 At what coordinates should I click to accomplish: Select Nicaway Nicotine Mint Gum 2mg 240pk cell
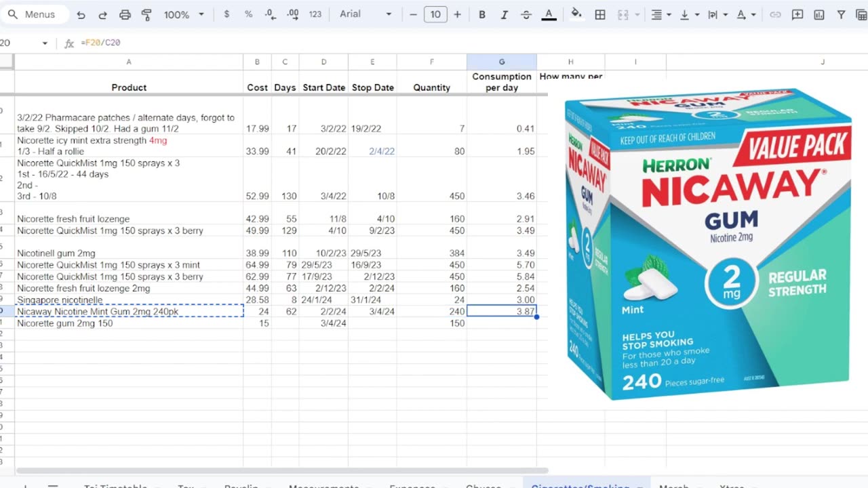click(129, 311)
